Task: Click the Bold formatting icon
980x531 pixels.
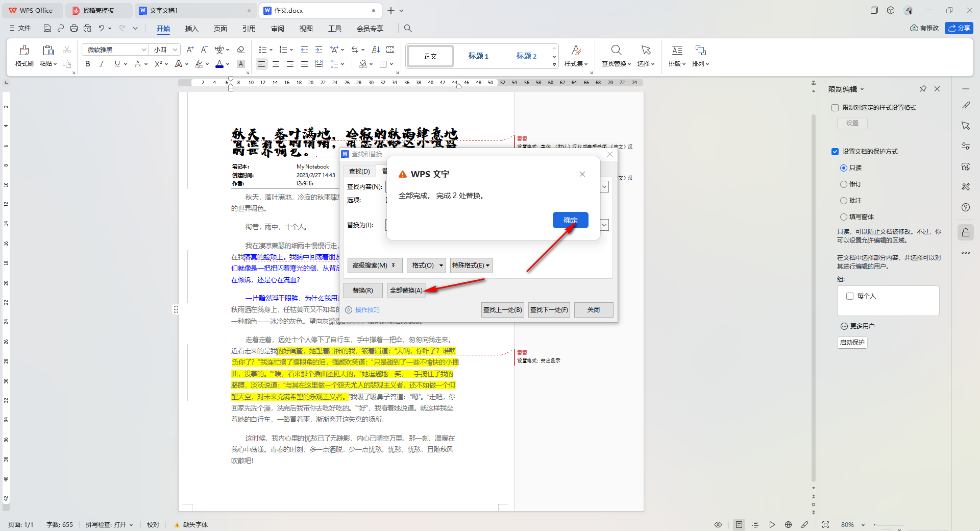Action: coord(88,64)
